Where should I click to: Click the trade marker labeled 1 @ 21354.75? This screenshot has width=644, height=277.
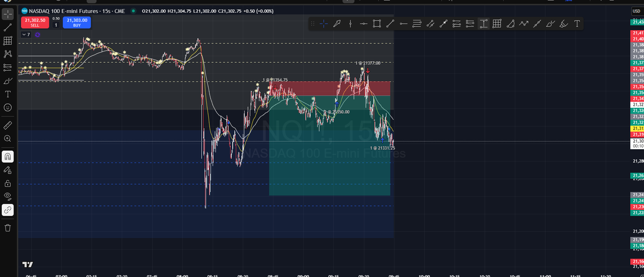[x=275, y=80]
